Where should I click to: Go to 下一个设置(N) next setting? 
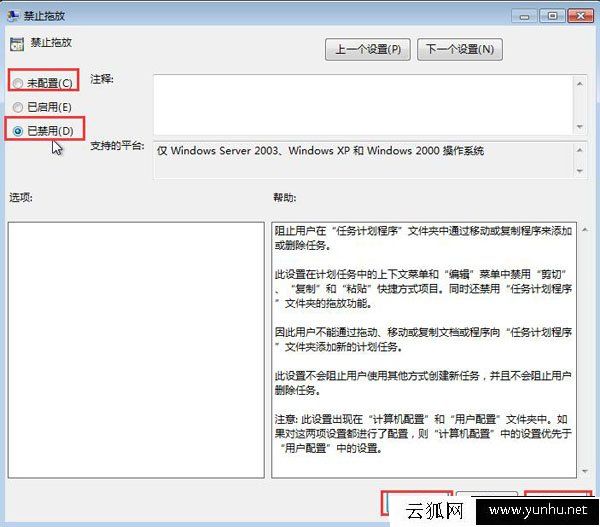click(x=460, y=49)
